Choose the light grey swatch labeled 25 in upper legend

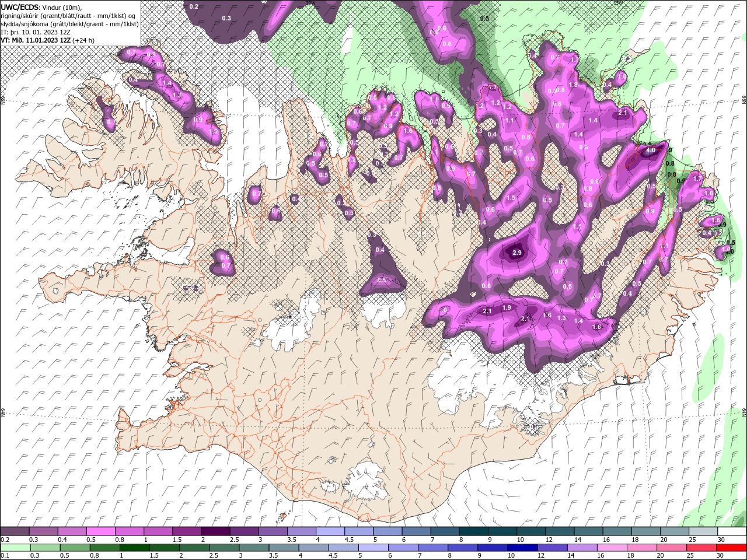703,531
